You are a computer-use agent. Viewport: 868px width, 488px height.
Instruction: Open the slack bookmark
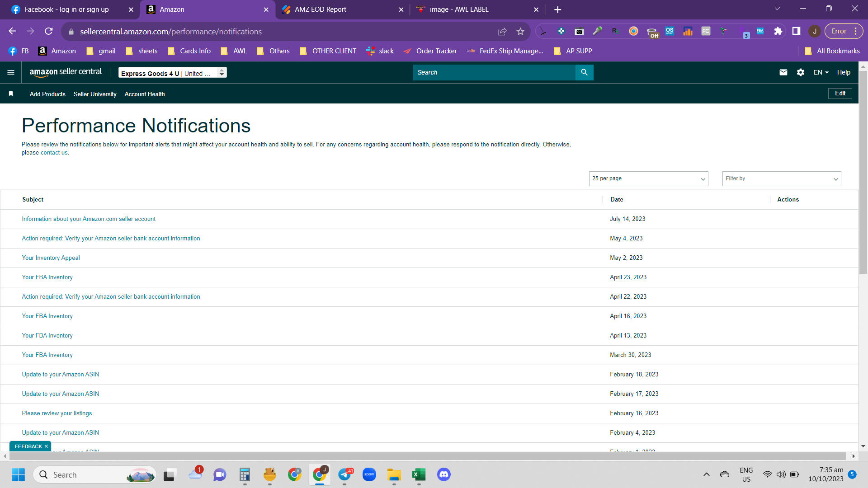tap(380, 51)
